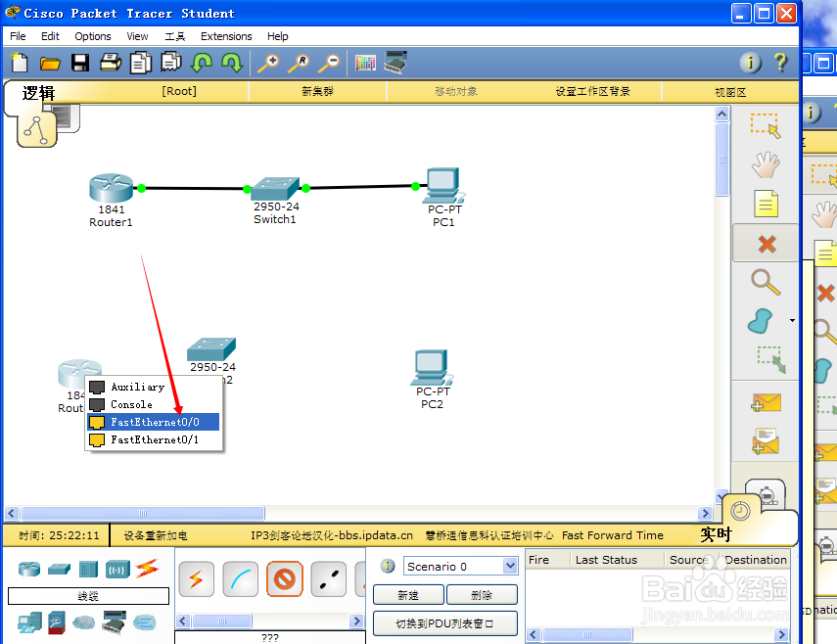Zoom in with the plus magnifier
837x644 pixels.
click(268, 63)
